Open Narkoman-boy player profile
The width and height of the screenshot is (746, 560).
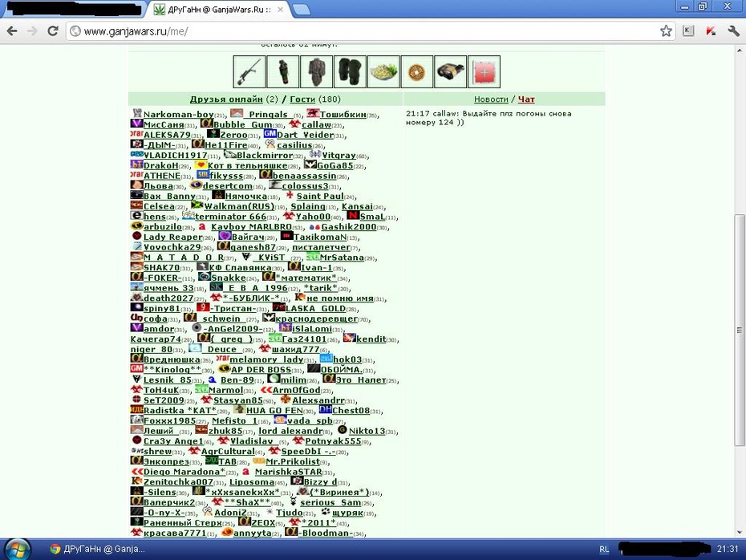coord(178,114)
